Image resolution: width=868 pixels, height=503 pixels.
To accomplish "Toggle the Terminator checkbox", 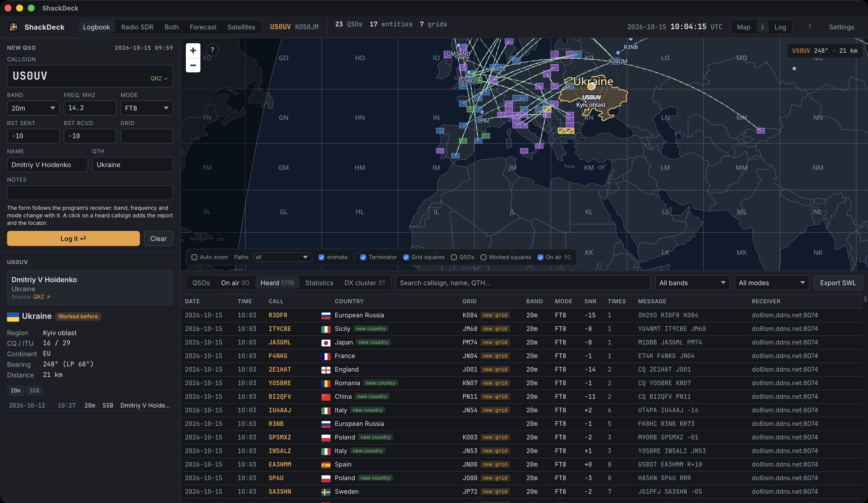I will pos(363,257).
